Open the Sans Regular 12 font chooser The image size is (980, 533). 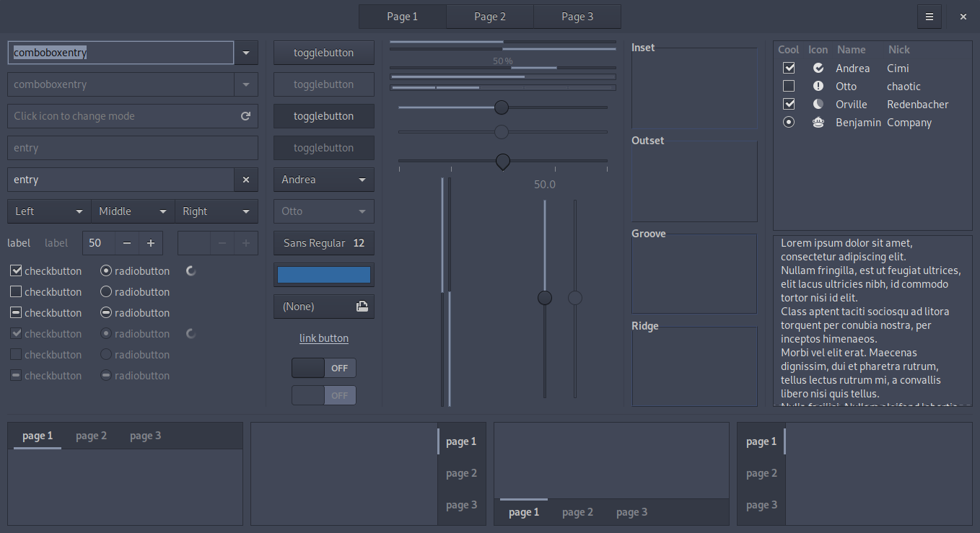(x=324, y=243)
